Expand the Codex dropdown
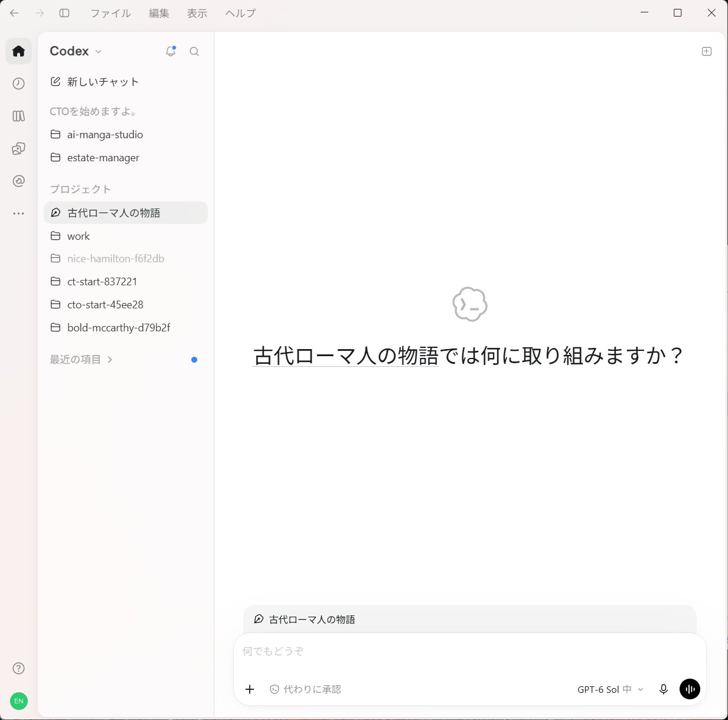This screenshot has width=728, height=720. tap(76, 51)
